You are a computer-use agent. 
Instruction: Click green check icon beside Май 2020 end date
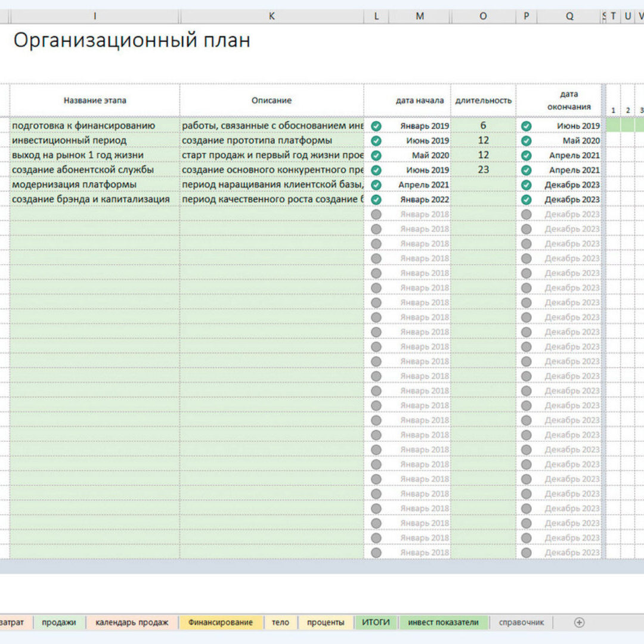(526, 141)
